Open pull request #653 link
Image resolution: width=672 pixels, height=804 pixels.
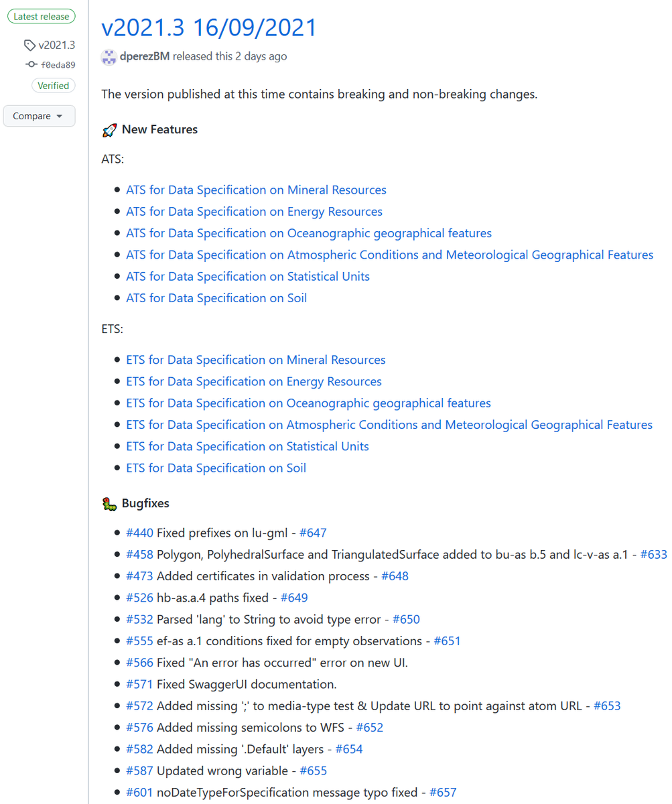click(607, 706)
